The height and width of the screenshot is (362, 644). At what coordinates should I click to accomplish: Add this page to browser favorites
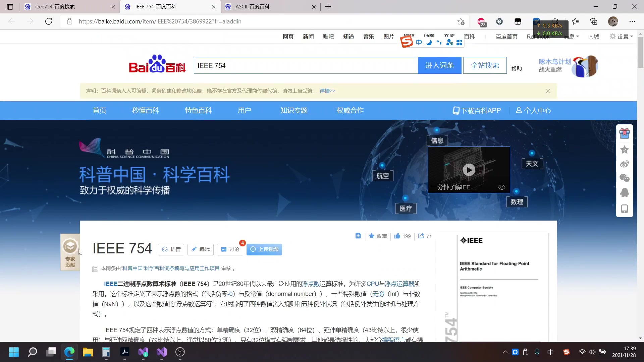coord(461,21)
